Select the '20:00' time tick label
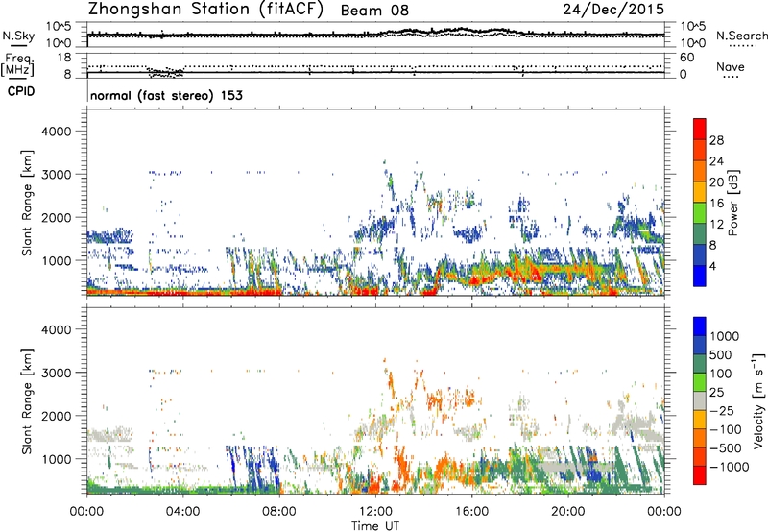The image size is (768, 532). click(567, 512)
